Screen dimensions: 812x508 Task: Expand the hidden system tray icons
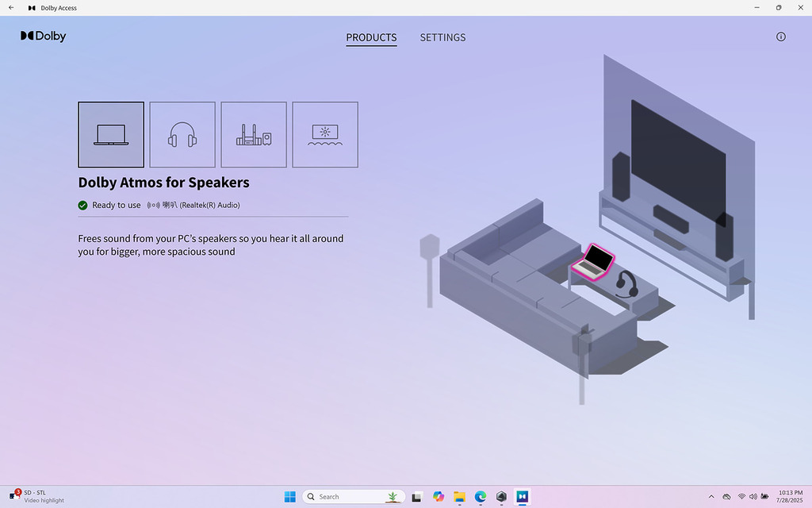pos(711,497)
